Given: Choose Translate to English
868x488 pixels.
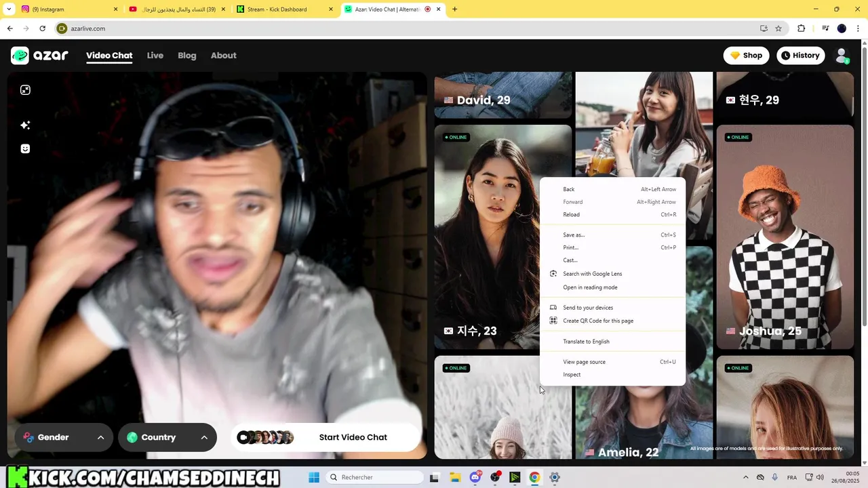Looking at the screenshot, I should [612, 342].
